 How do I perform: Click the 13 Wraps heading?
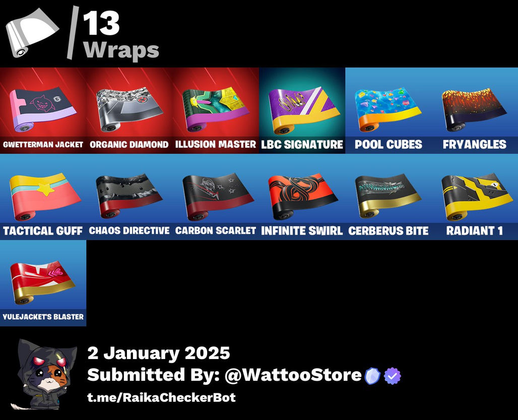pos(121,34)
